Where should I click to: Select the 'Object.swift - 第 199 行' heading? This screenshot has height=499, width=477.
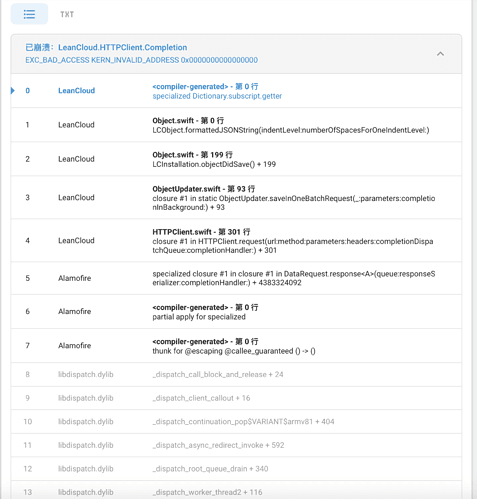click(x=192, y=155)
